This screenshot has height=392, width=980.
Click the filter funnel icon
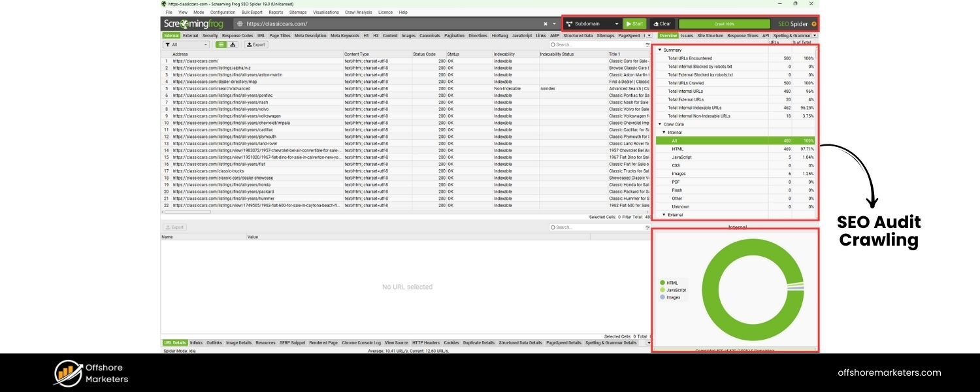tap(168, 44)
